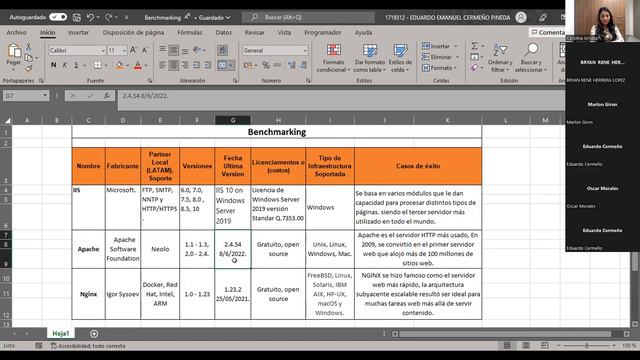Click the save icon in title bar
Screen dimensions: 640x360
pyautogui.click(x=77, y=17)
